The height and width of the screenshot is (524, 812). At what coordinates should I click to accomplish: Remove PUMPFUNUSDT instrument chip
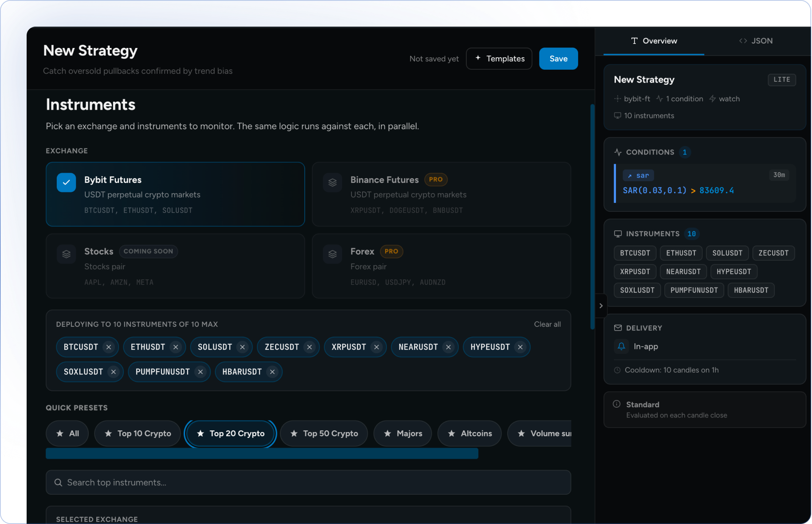201,372
